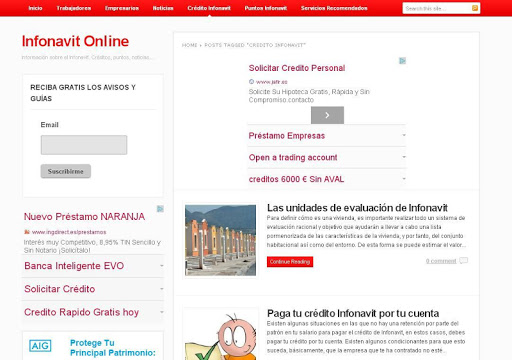Expand the Préstamo Empresas ad entry
512x360 pixels.
pos(327,136)
